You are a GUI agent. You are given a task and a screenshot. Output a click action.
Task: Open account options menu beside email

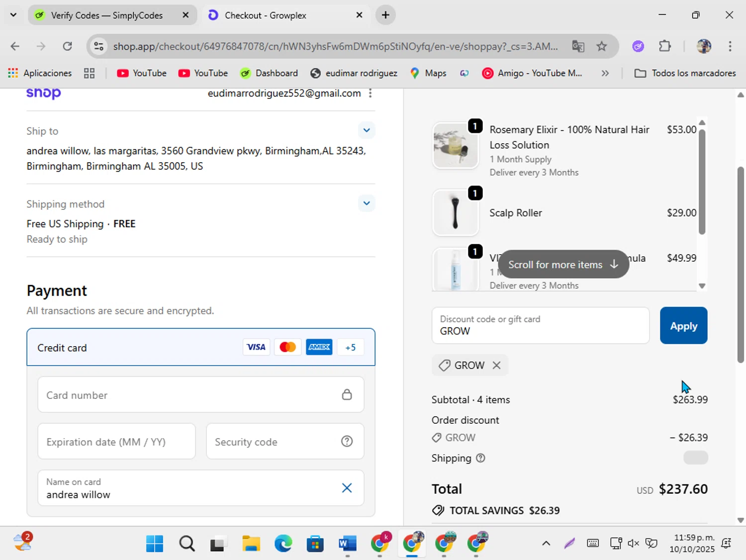tap(370, 93)
